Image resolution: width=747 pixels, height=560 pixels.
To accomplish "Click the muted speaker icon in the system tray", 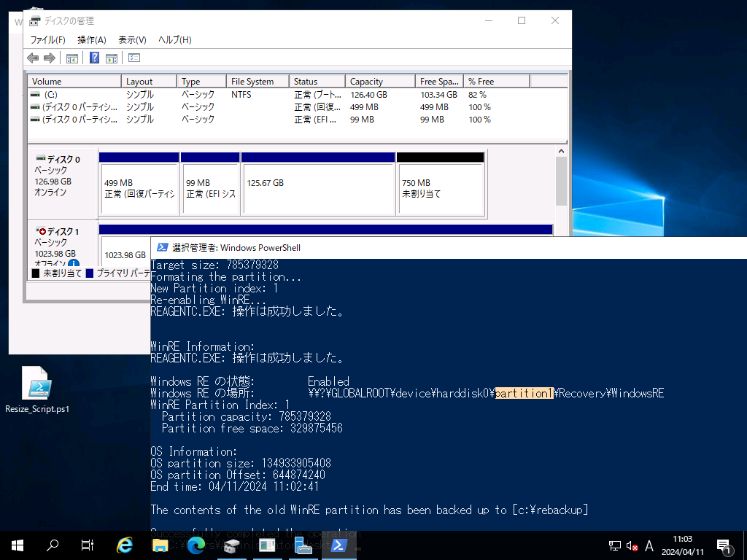I will (630, 545).
